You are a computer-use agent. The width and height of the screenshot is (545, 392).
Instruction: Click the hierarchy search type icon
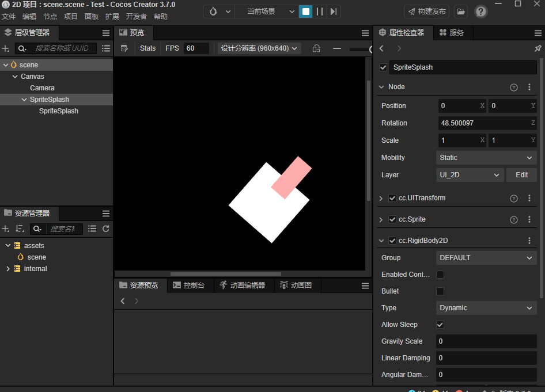click(22, 48)
